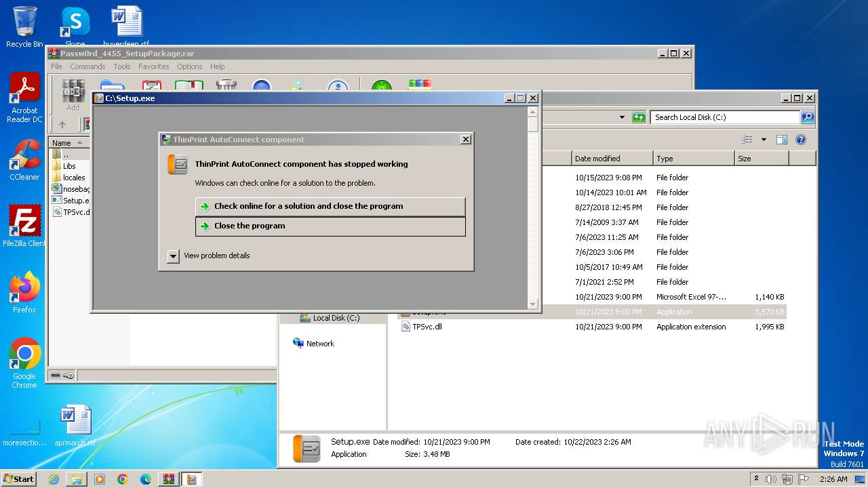Click the drive icon in WinRAR status bar

point(56,375)
